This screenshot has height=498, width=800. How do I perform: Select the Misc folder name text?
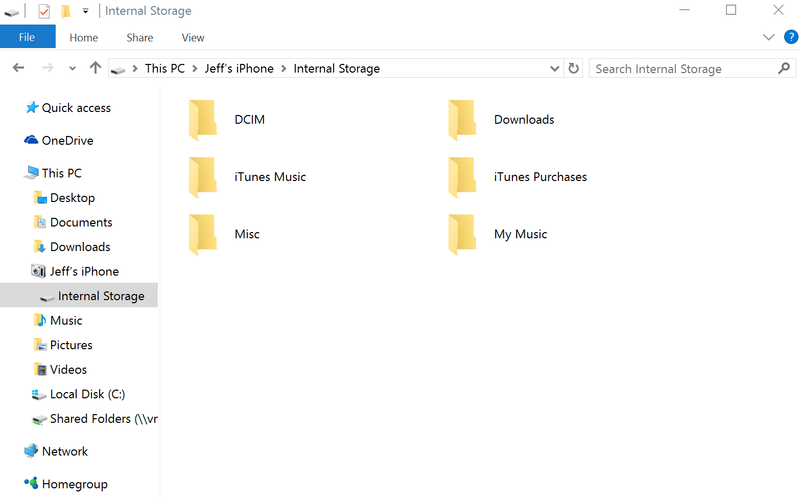pos(247,234)
